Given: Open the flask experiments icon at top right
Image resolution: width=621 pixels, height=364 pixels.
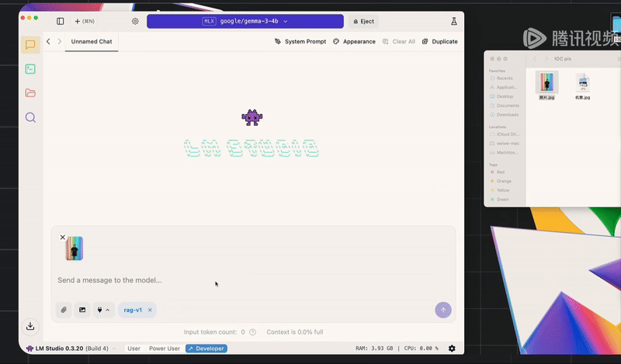Looking at the screenshot, I should 454,21.
